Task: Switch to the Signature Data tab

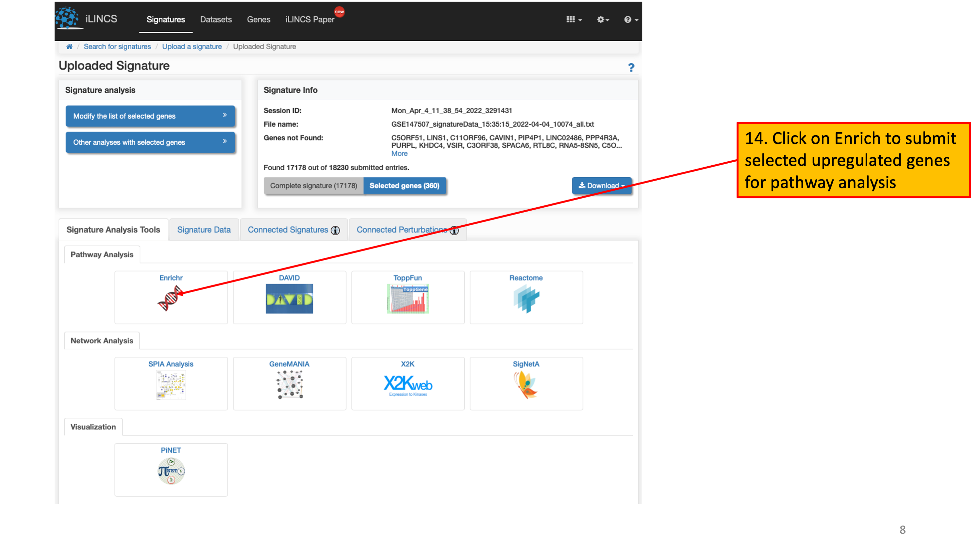Action: click(x=204, y=230)
